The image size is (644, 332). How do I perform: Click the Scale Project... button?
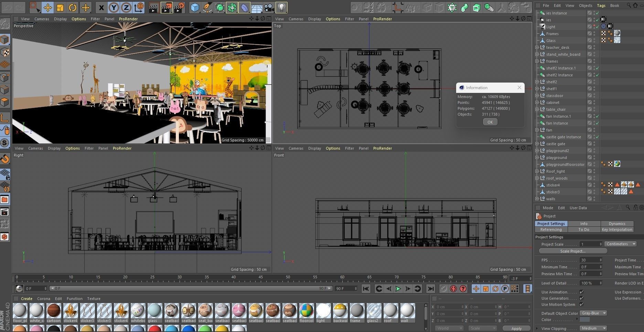pos(573,251)
